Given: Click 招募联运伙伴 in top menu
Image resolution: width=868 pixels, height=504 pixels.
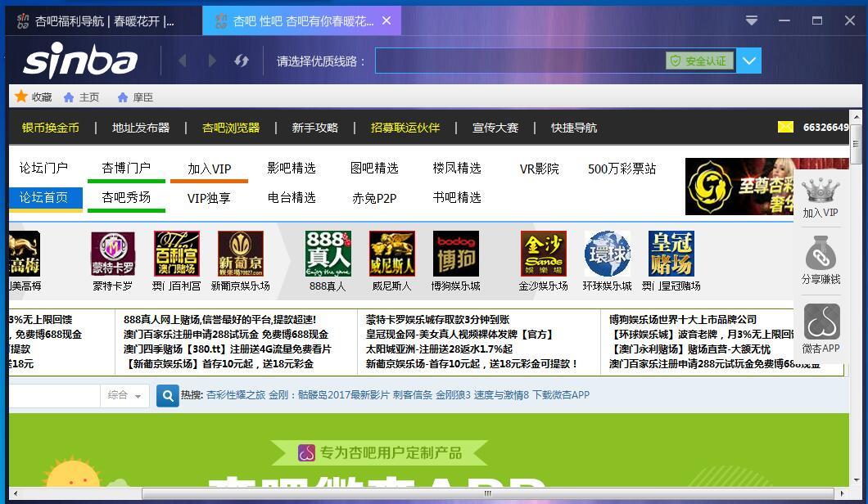Looking at the screenshot, I should 405,128.
